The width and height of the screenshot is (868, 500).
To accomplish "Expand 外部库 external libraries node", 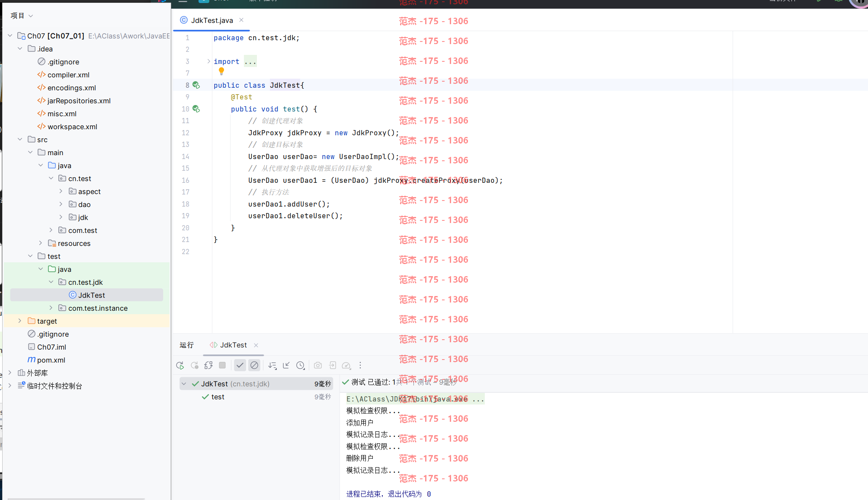I will pyautogui.click(x=10, y=373).
